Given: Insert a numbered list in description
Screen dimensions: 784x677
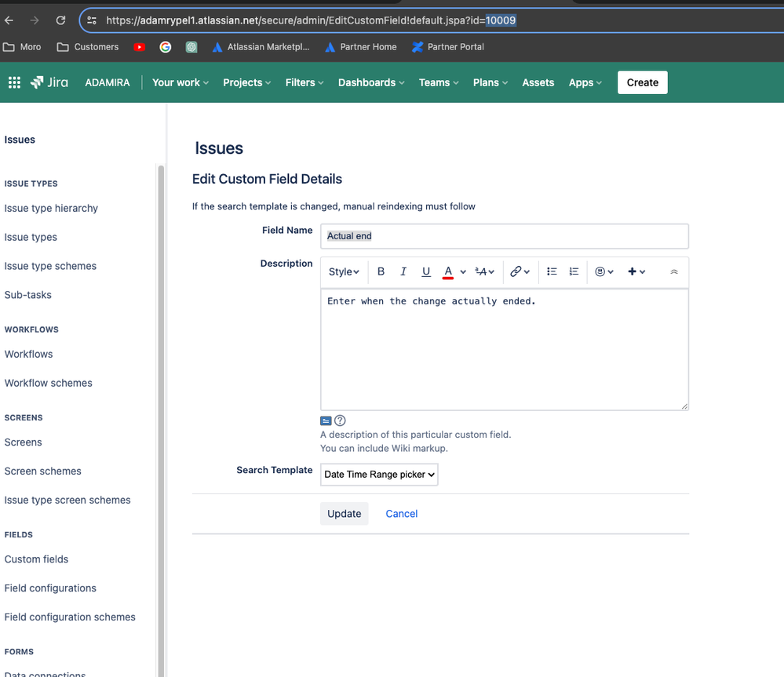Looking at the screenshot, I should click(x=574, y=271).
